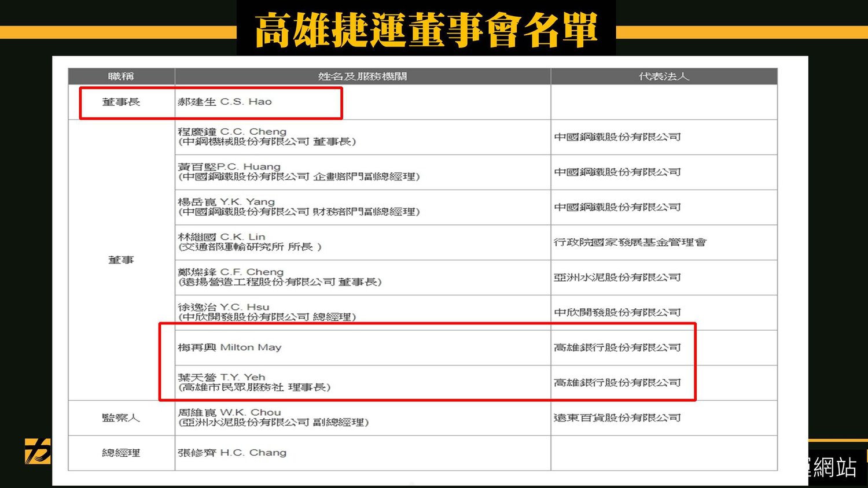Select 亞洲水泥股份有限公司 in the 代表法人 column

(x=617, y=278)
